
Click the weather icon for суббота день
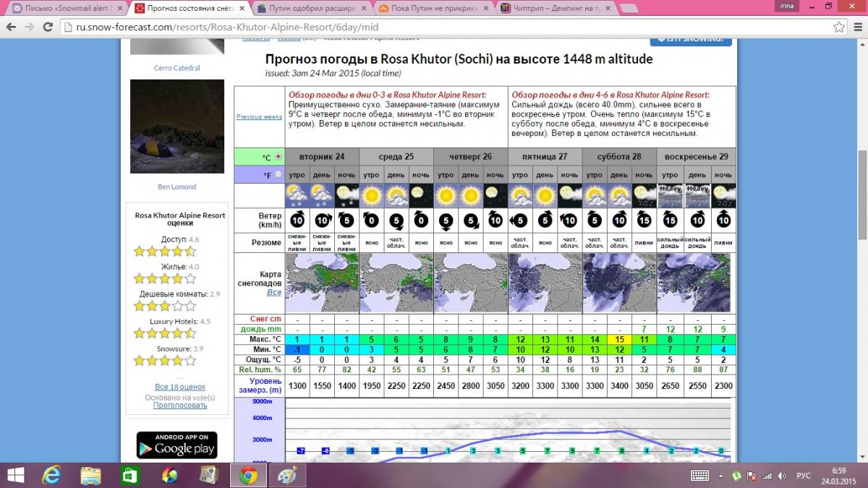(619, 195)
